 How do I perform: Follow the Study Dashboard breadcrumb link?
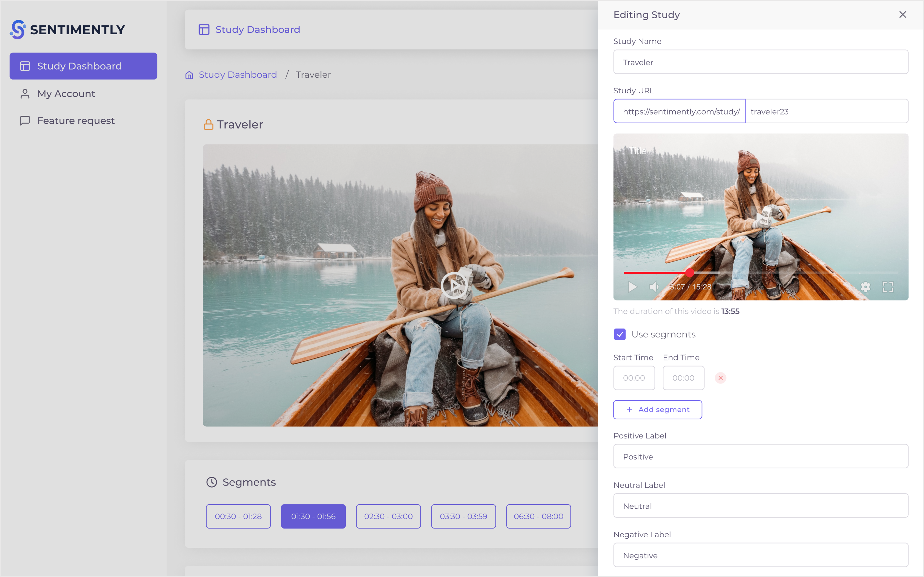tap(238, 75)
